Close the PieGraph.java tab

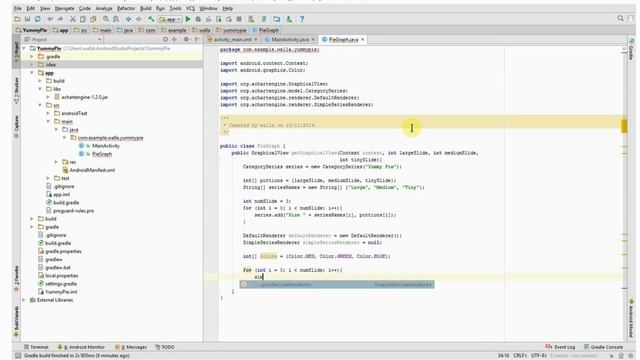[362, 40]
